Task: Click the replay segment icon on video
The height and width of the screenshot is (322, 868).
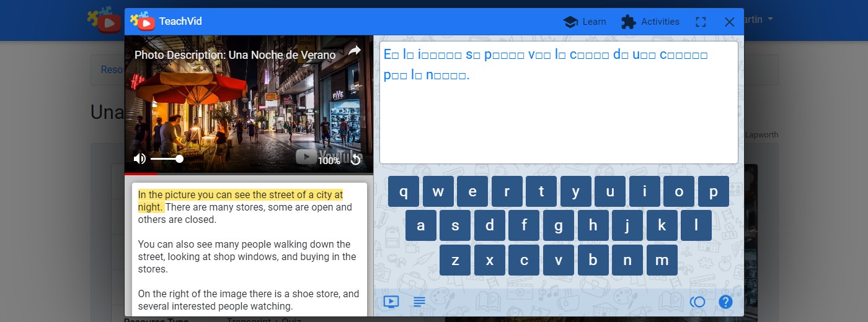Action: pos(355,160)
